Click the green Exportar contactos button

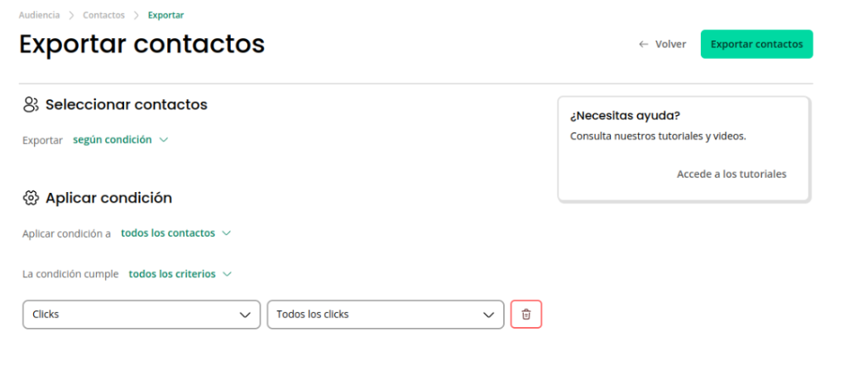point(757,45)
